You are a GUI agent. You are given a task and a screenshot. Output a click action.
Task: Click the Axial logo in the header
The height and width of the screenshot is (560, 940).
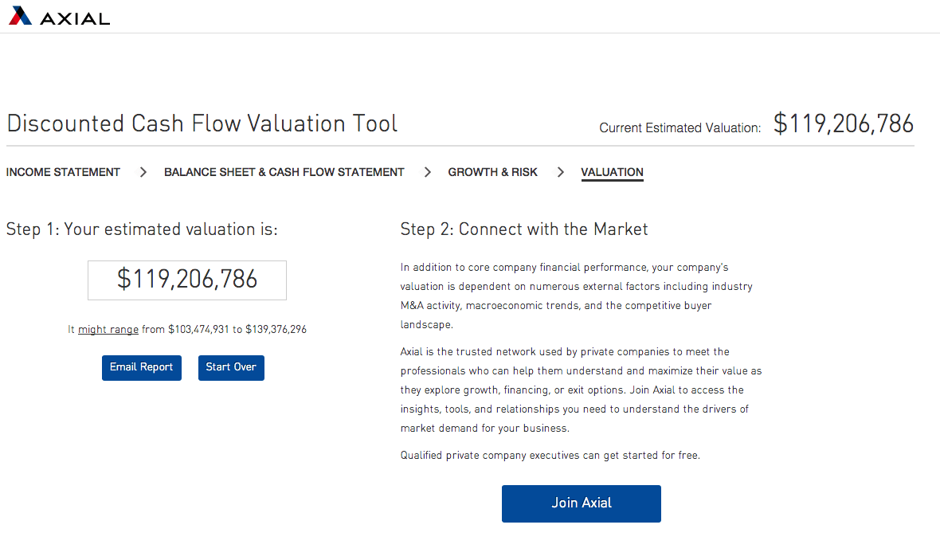[60, 16]
